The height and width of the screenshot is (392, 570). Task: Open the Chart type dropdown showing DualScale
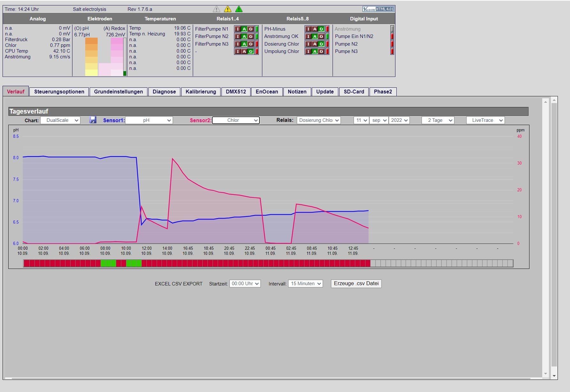click(x=60, y=120)
